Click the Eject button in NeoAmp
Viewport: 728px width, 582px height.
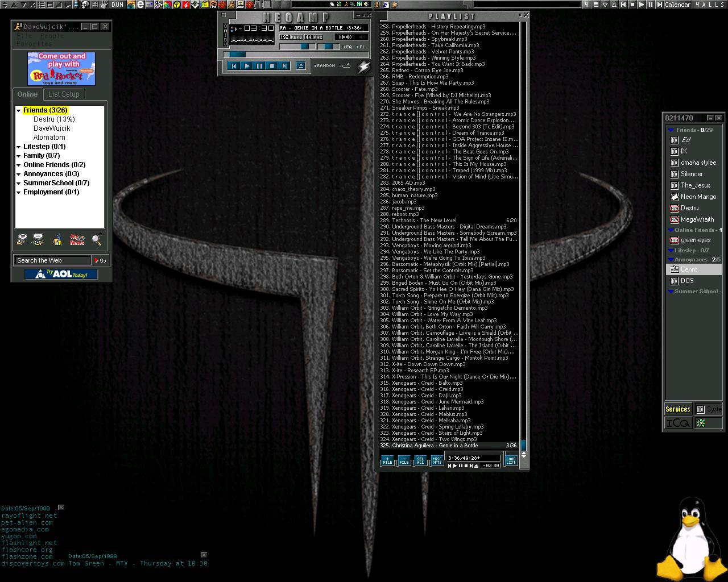[x=301, y=66]
